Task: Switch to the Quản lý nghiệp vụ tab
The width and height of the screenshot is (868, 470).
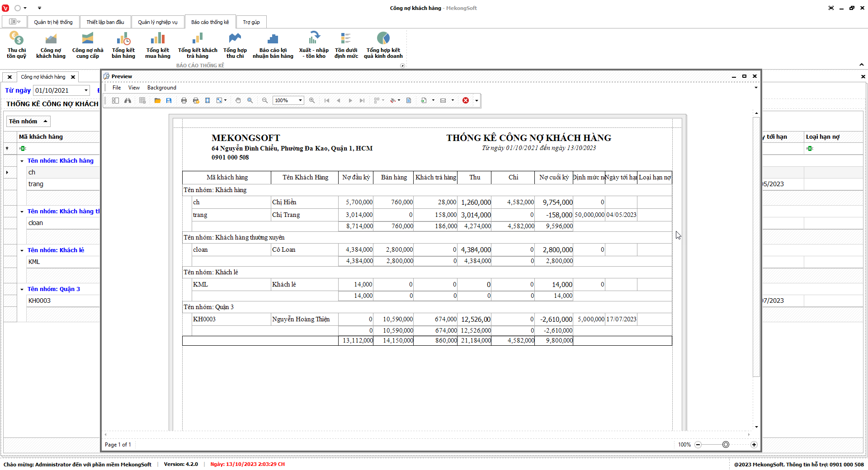Action: 157,22
